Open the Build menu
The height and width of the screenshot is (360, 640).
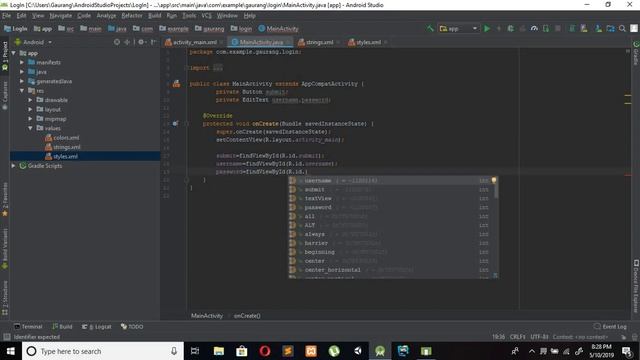click(155, 16)
